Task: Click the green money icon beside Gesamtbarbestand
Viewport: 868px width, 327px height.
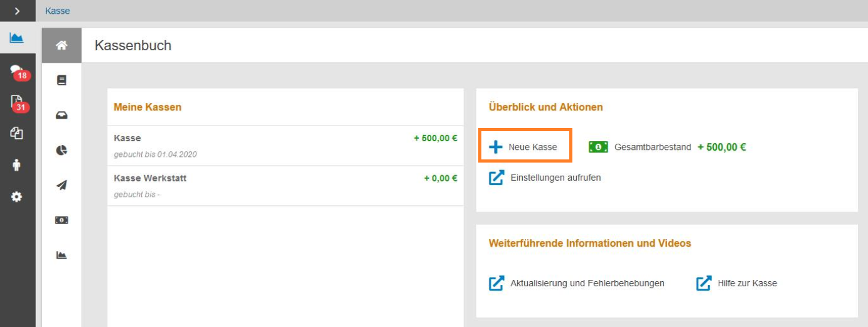Action: pos(598,147)
